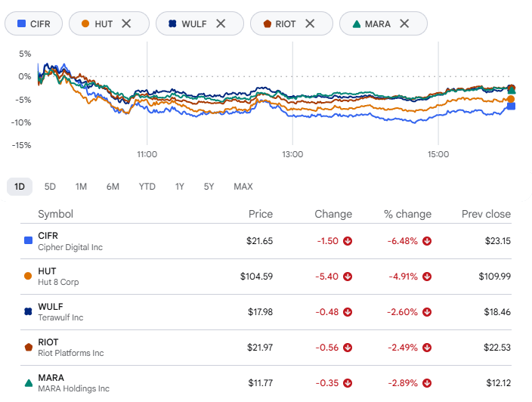This screenshot has width=532, height=402.
Task: Click CIFR price $21.65
Action: click(x=259, y=241)
